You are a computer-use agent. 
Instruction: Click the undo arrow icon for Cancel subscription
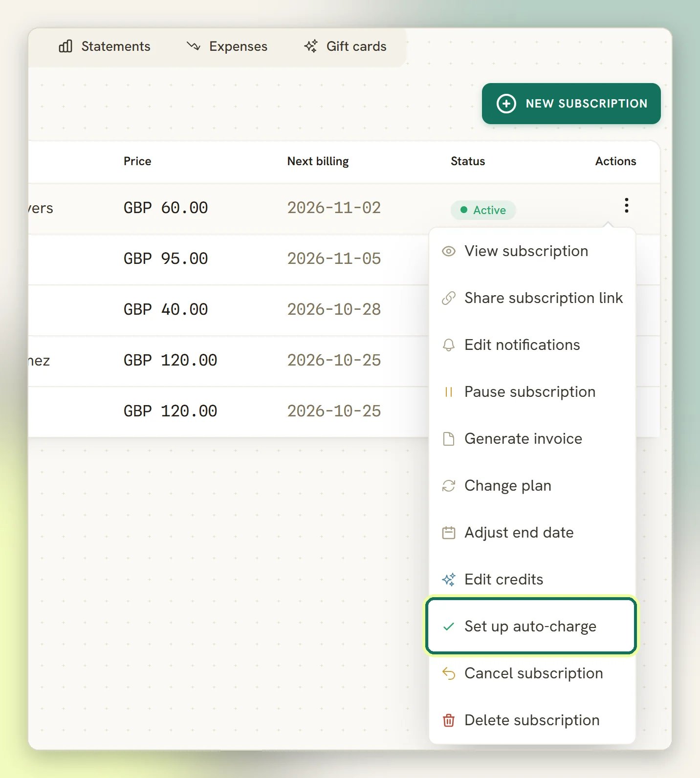click(448, 673)
